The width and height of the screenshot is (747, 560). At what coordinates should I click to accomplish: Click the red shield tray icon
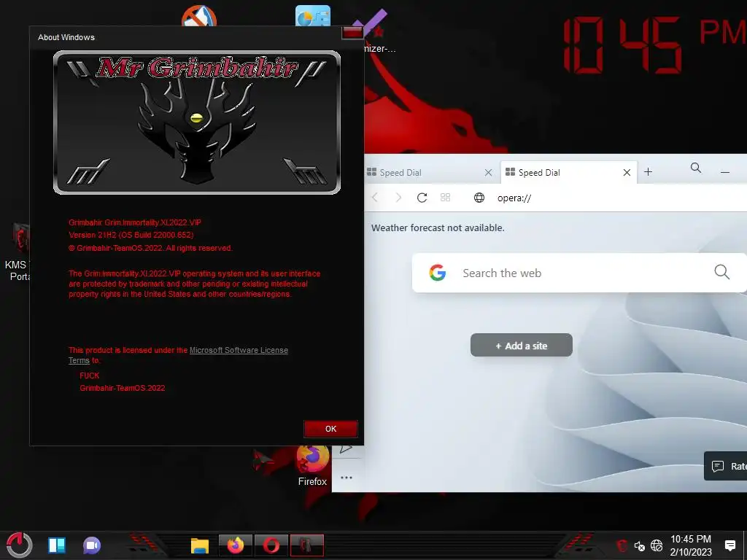point(622,545)
